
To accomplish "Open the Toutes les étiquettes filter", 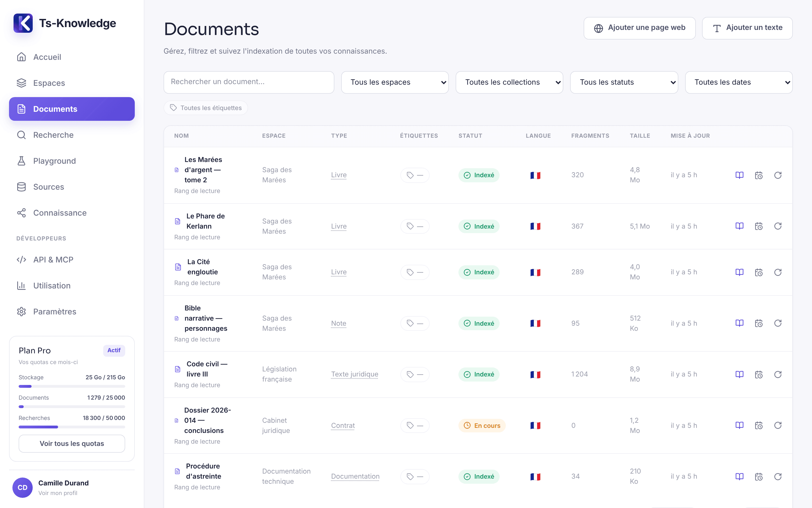I will [x=206, y=108].
